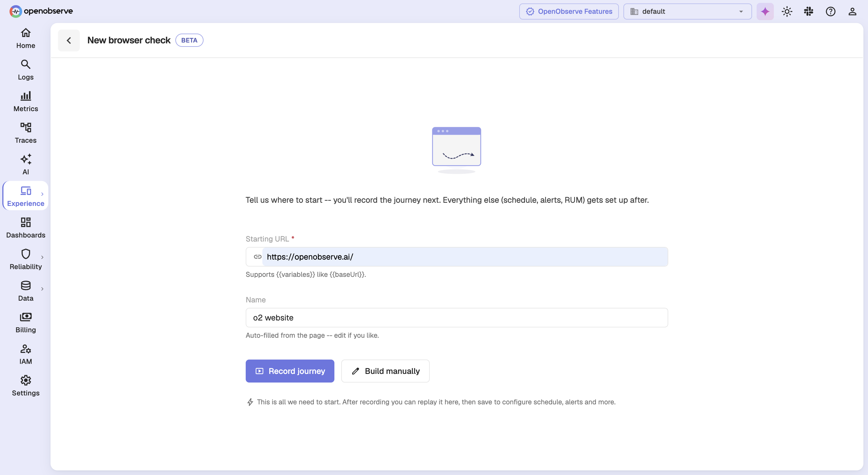Click the BETA badge
The height and width of the screenshot is (475, 868).
(189, 40)
